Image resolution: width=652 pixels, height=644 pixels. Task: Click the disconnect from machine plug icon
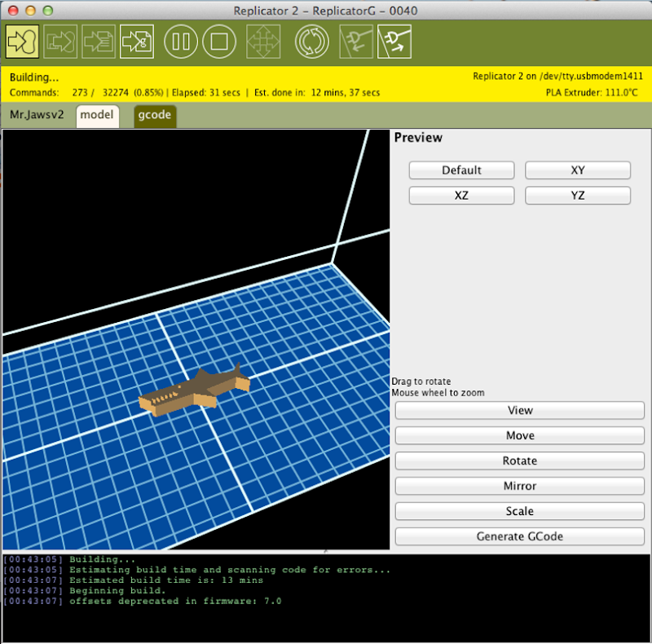[394, 42]
